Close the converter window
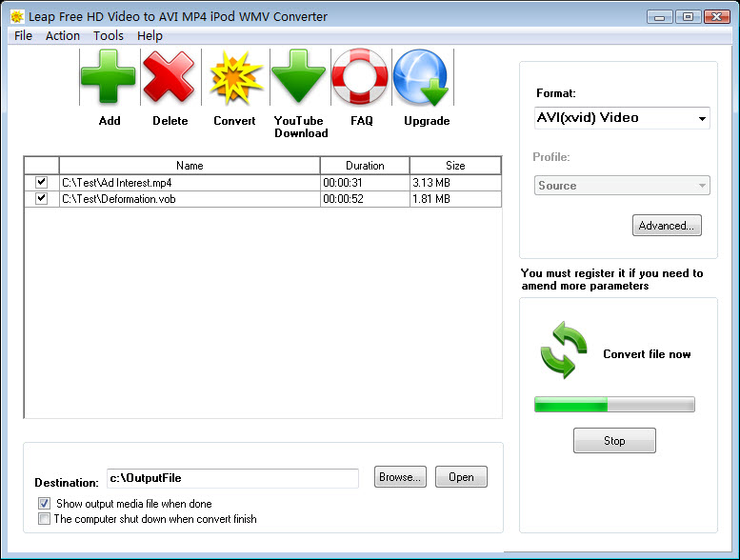Image resolution: width=740 pixels, height=560 pixels. pos(717,17)
